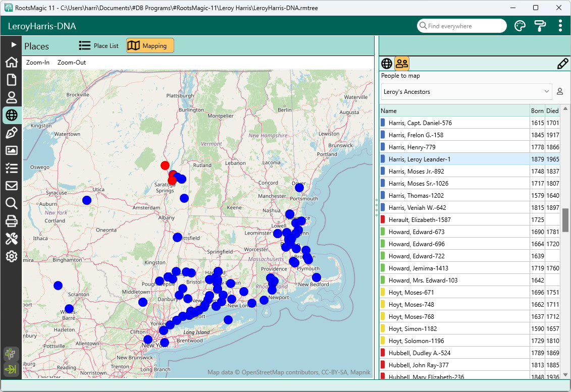Select Howard, Mrs. Edward-103 row
Image resolution: width=571 pixels, height=392 pixels.
tap(470, 281)
